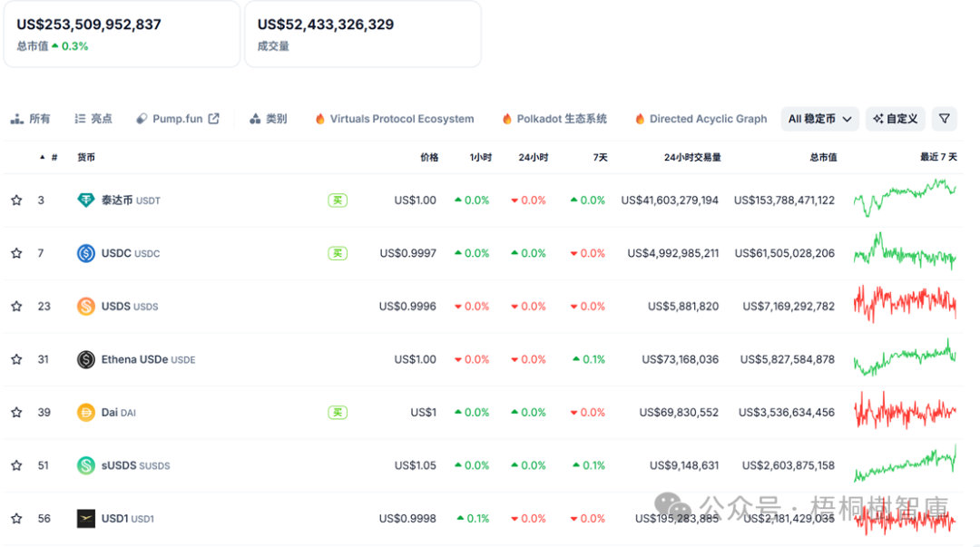The width and height of the screenshot is (980, 547).
Task: Click the sUSDS coin logo icon
Action: coord(86,465)
